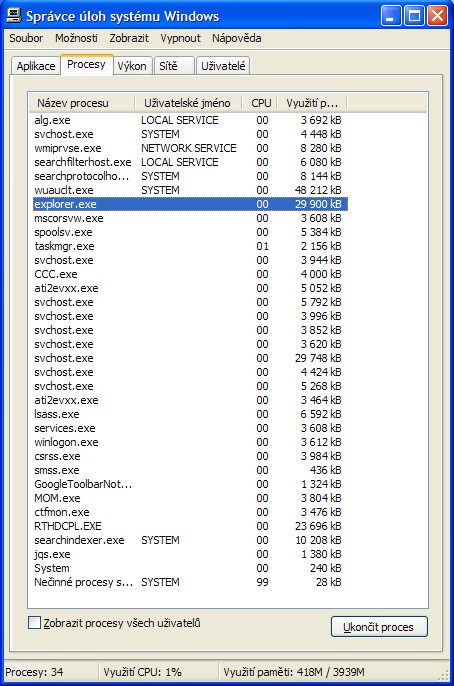Select ati2evxx.exe using 5 052 kB

pos(190,288)
